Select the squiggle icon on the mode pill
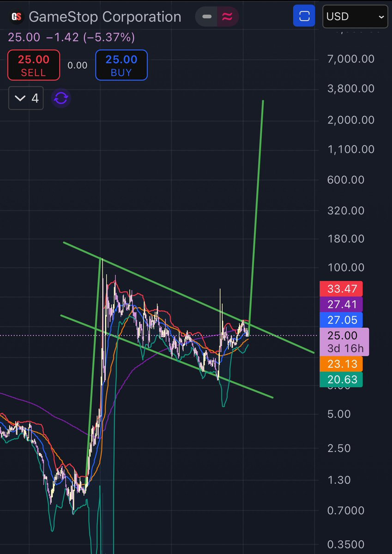Screen dimensions: 392x554 click(228, 16)
